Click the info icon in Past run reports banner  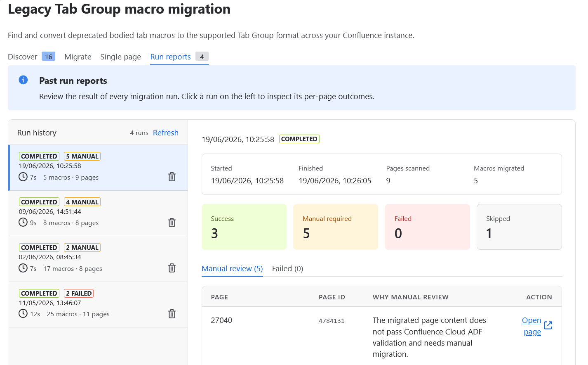24,80
